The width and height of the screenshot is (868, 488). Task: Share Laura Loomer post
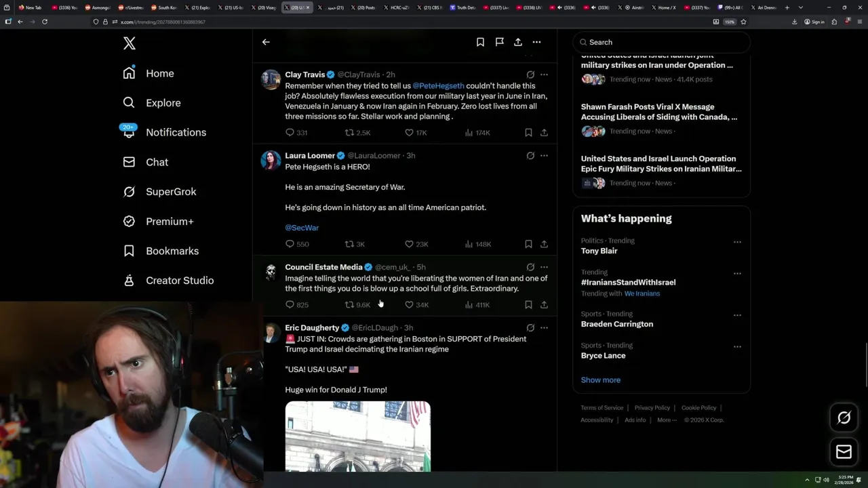(544, 244)
